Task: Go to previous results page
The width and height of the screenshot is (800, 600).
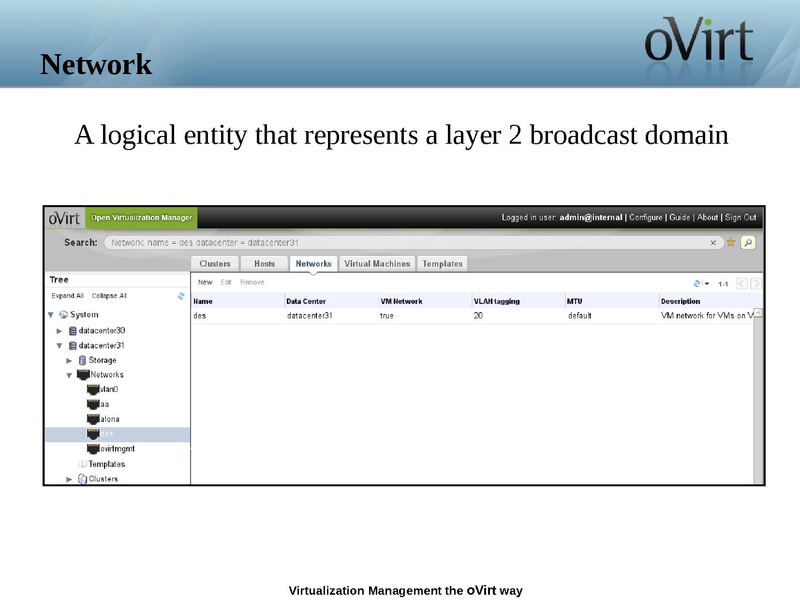Action: (x=742, y=284)
